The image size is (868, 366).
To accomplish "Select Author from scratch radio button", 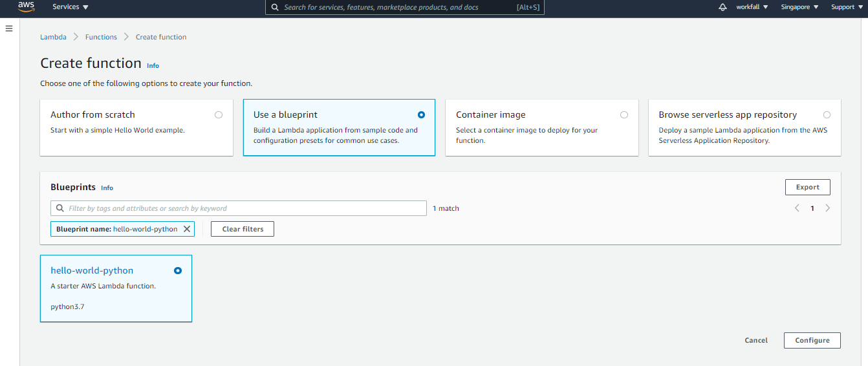I will (219, 114).
